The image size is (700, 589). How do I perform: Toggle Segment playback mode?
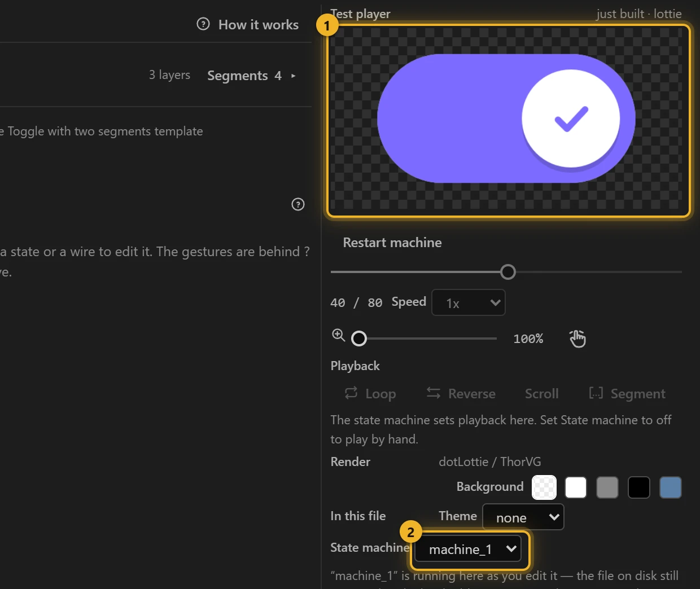627,394
